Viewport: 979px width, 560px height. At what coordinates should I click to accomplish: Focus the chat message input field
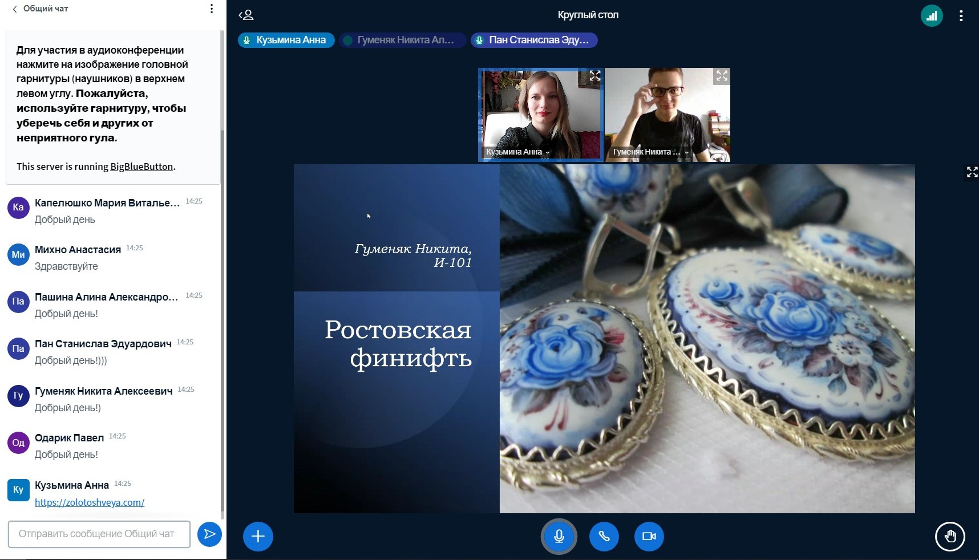pos(99,534)
